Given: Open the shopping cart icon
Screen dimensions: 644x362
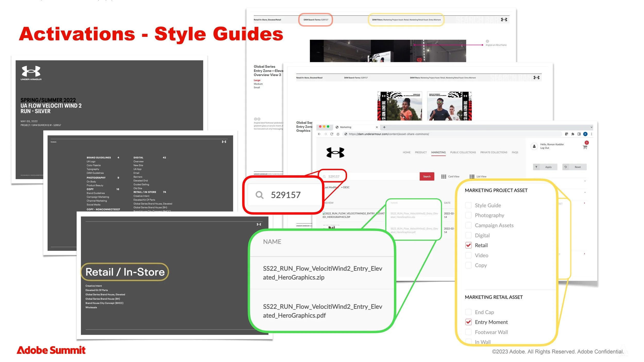Looking at the screenshot, I should click(585, 147).
